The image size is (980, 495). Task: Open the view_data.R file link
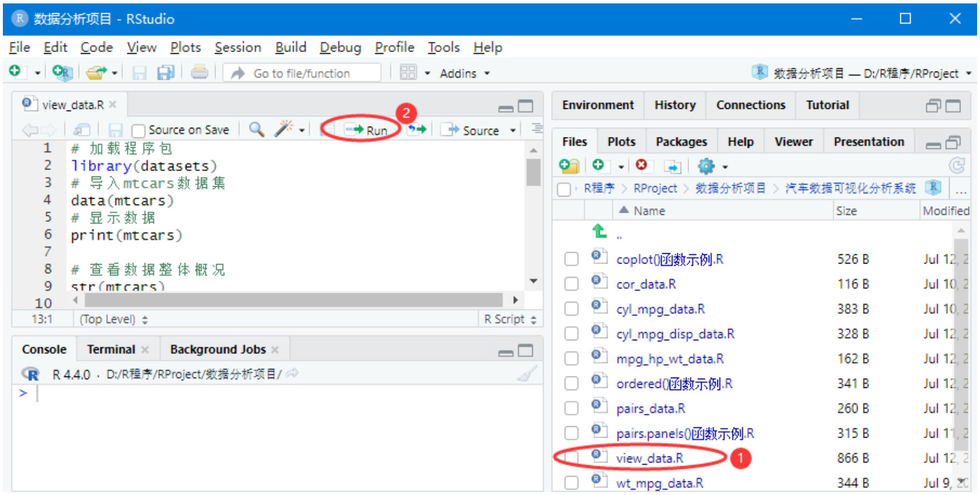[649, 458]
